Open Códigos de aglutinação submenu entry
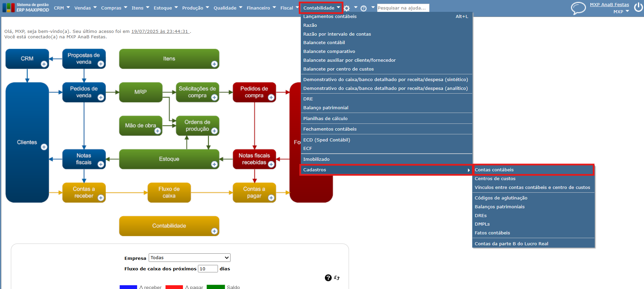The width and height of the screenshot is (644, 289). click(x=533, y=198)
